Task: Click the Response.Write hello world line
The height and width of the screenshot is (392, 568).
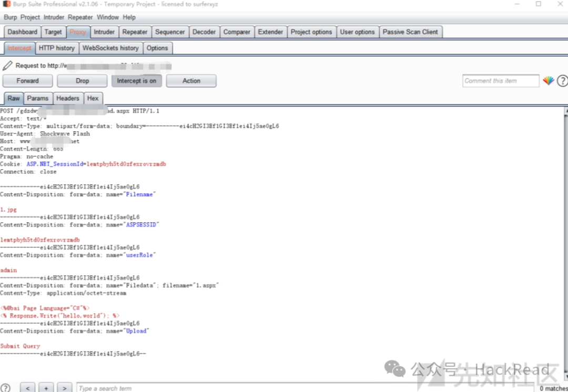Action: 60,316
